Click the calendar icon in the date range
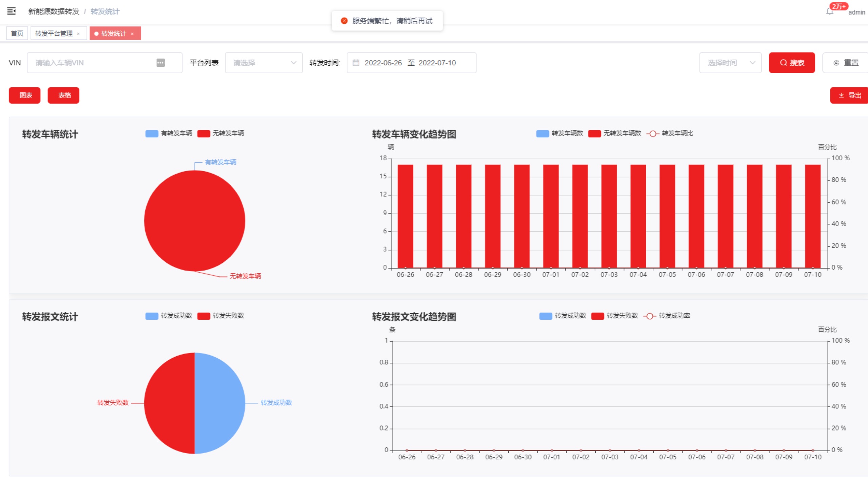The height and width of the screenshot is (479, 868). [x=356, y=63]
